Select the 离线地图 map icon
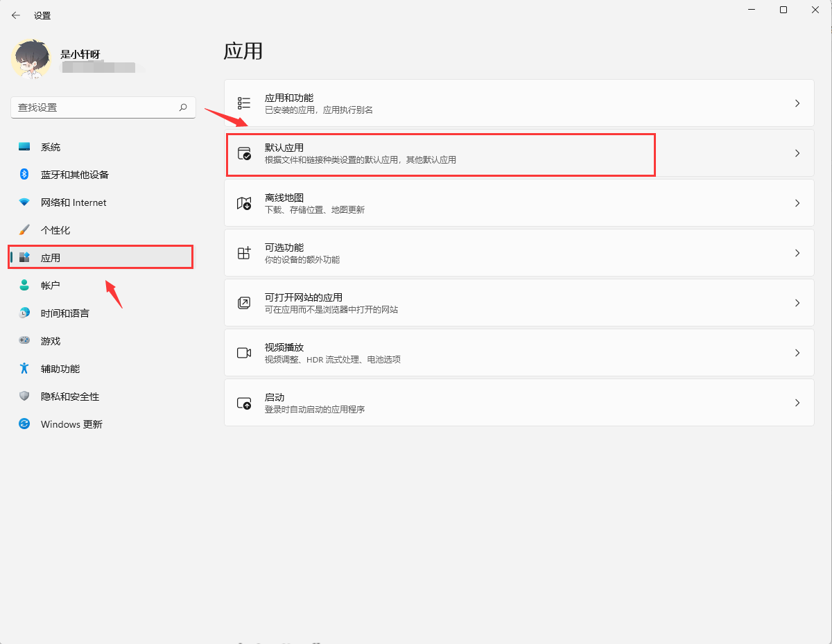Image resolution: width=832 pixels, height=644 pixels. pos(243,202)
